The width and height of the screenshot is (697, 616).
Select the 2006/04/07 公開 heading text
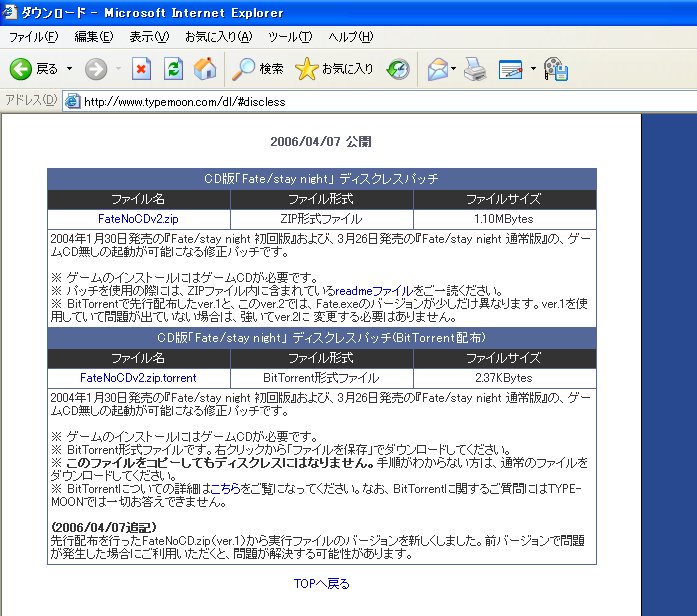(x=321, y=142)
